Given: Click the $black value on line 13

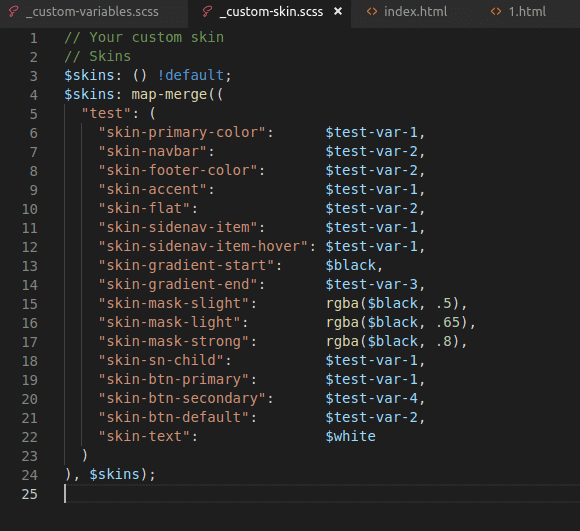Looking at the screenshot, I should tap(350, 266).
